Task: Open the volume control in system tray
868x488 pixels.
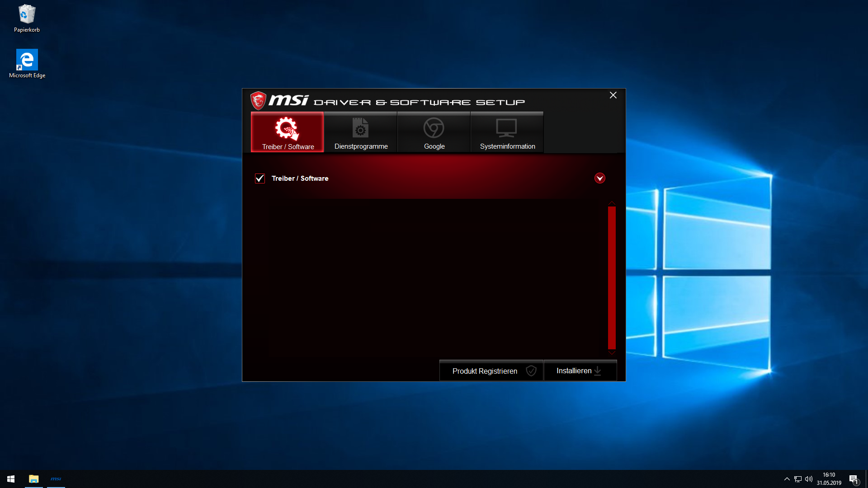Action: tap(809, 479)
